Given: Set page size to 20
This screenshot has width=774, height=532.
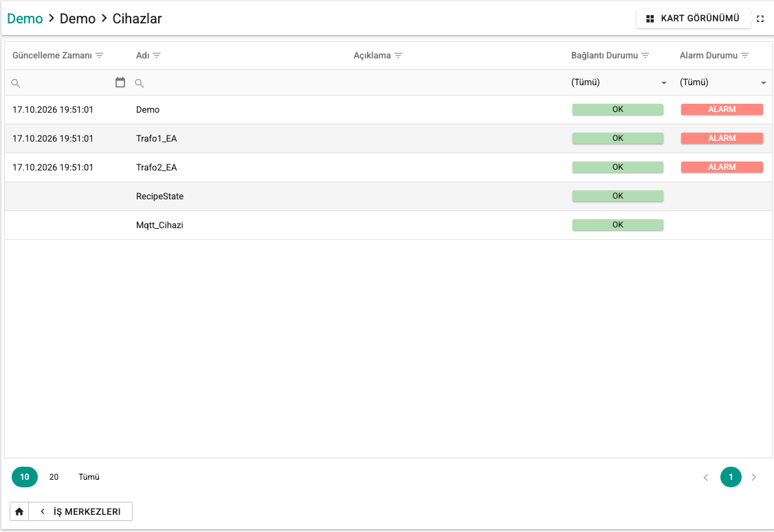Looking at the screenshot, I should coord(54,477).
